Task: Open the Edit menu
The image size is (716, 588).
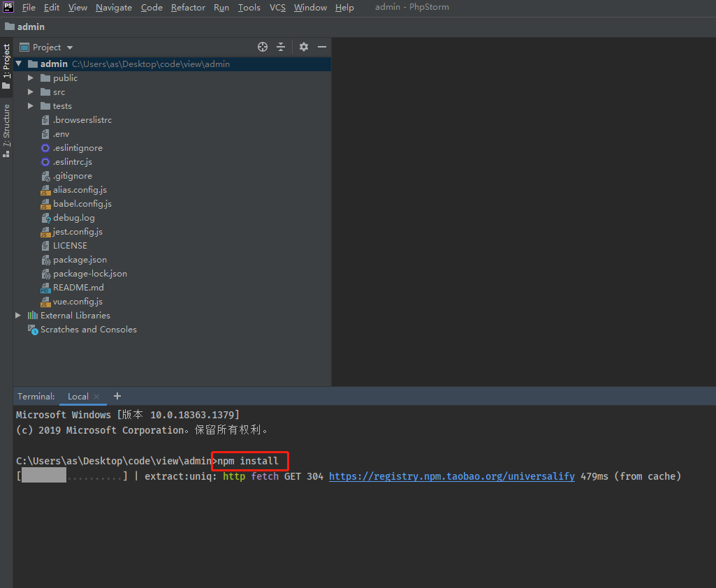Action: click(x=52, y=7)
